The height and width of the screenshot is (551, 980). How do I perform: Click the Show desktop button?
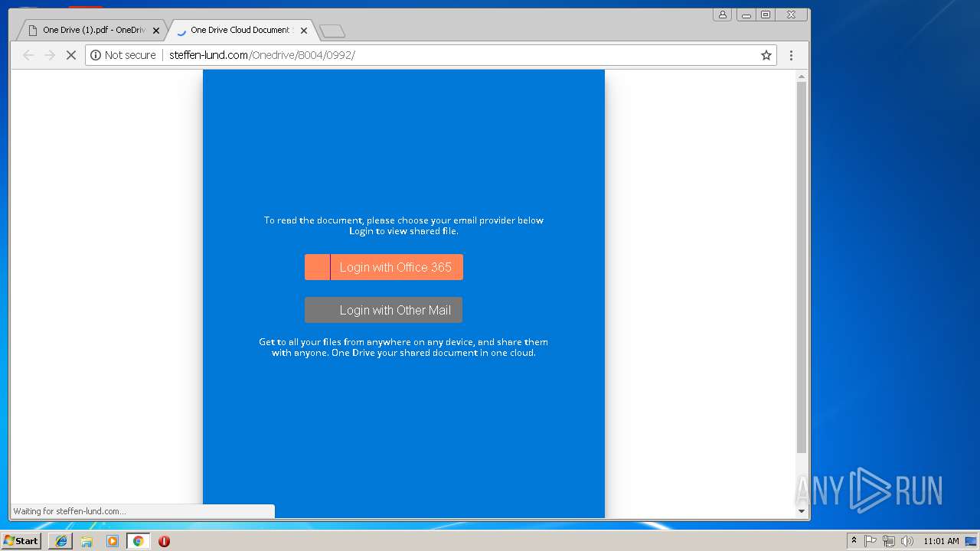click(x=972, y=541)
